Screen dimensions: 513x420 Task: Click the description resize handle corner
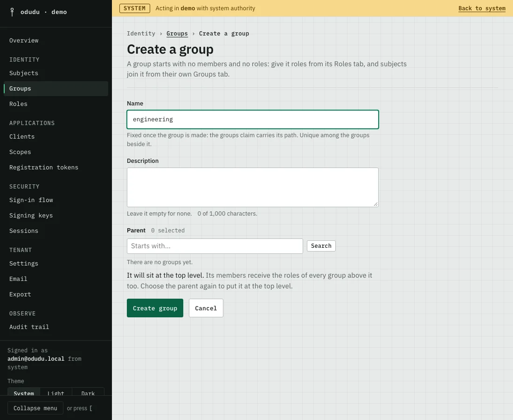tap(375, 204)
